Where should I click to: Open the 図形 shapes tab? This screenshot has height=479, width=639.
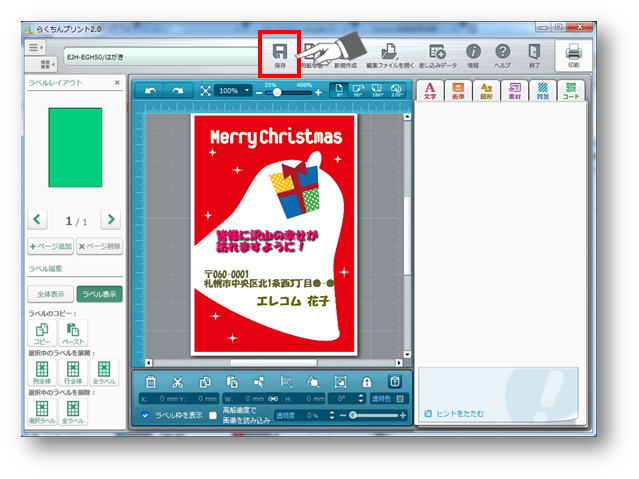point(486,91)
